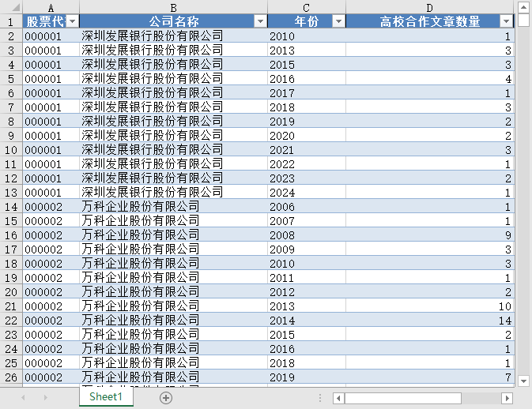Select 深圳发展银行股份有限公司 cell in row 2
Screen dimensions: 532x409
pyautogui.click(x=173, y=36)
